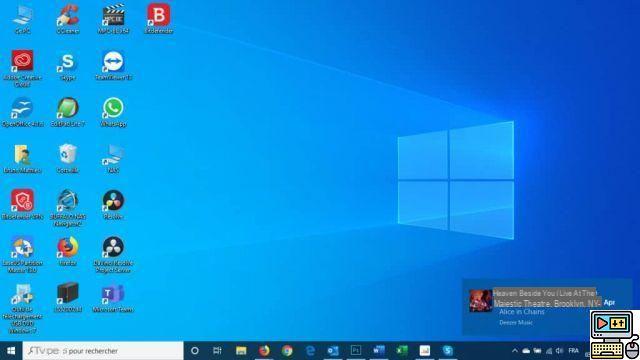Screen dimensions: 640x360
Task: Open the black NAS drive desktop shortcut
Action: click(x=68, y=298)
